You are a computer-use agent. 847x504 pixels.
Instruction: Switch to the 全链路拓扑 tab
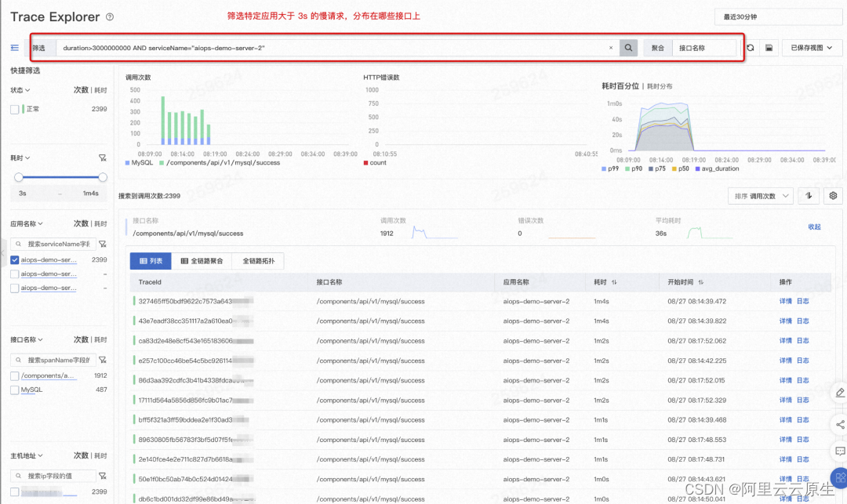click(x=258, y=261)
